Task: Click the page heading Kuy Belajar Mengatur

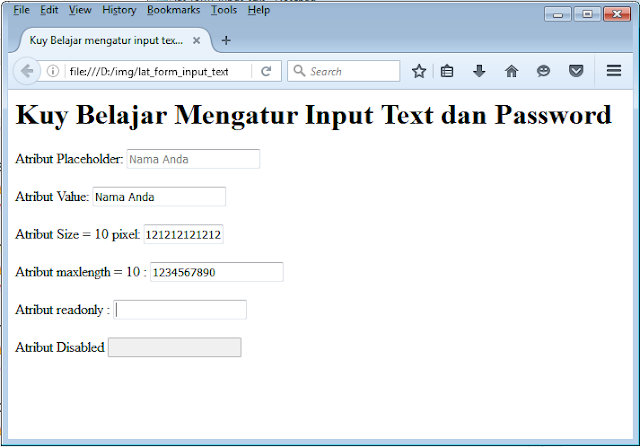Action: coord(313,115)
